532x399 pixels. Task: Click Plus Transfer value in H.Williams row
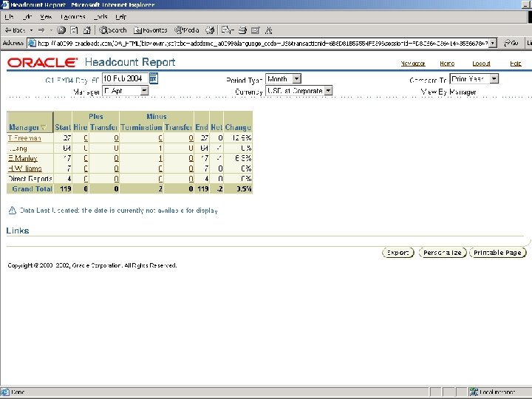click(x=117, y=168)
